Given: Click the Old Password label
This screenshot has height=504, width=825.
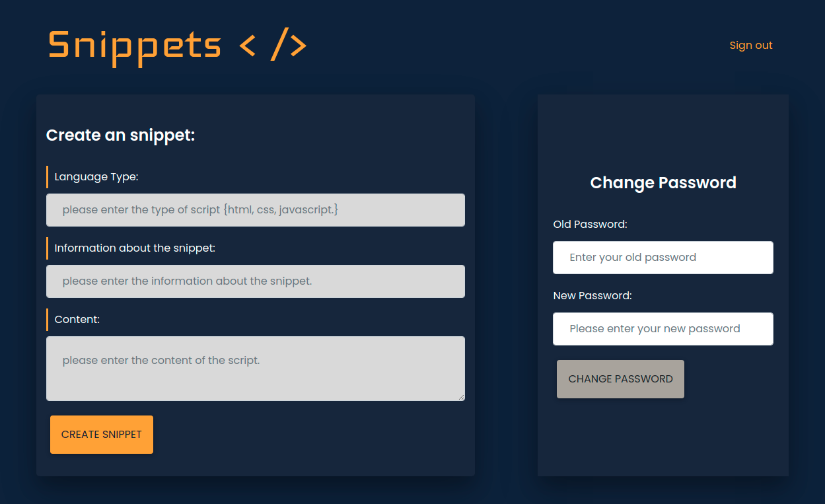Looking at the screenshot, I should click(x=590, y=225).
